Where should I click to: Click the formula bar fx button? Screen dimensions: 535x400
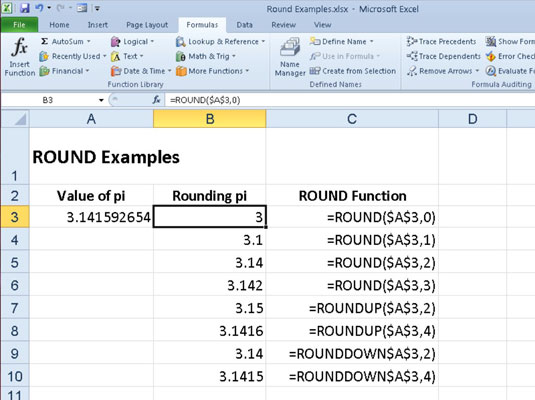(156, 100)
